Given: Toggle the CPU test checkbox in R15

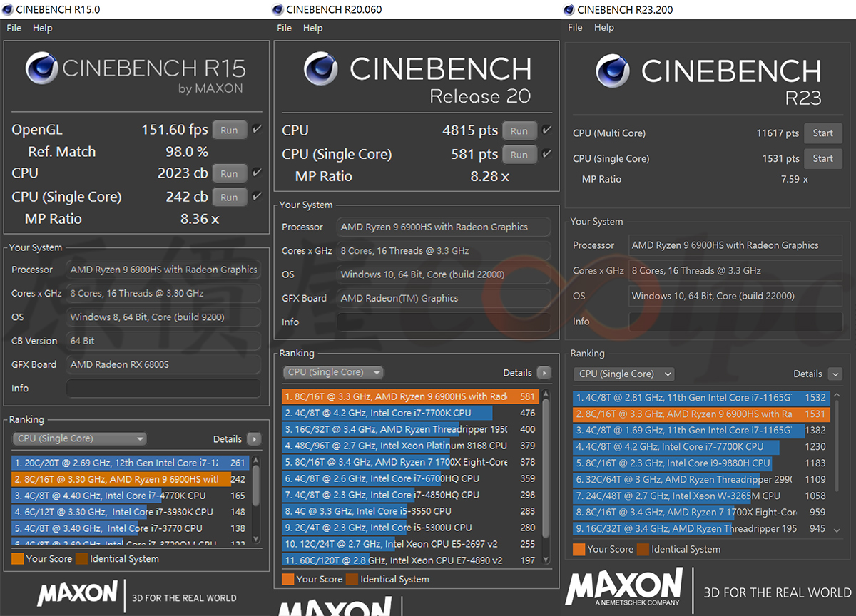Looking at the screenshot, I should point(257,173).
